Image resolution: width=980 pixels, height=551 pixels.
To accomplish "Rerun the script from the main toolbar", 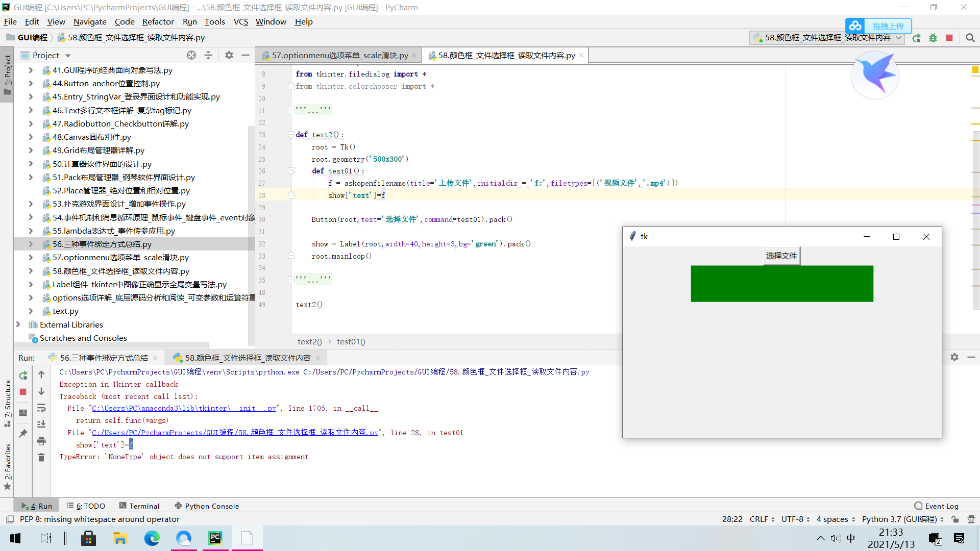I will tap(917, 38).
